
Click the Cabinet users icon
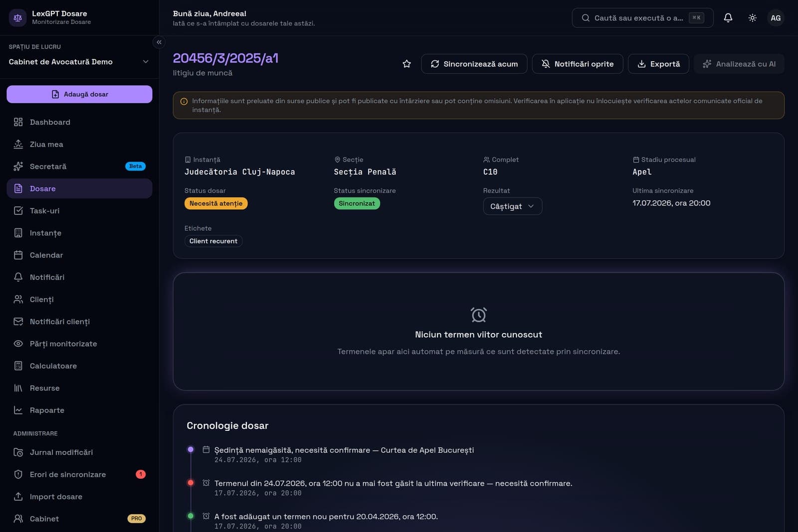pos(18,519)
